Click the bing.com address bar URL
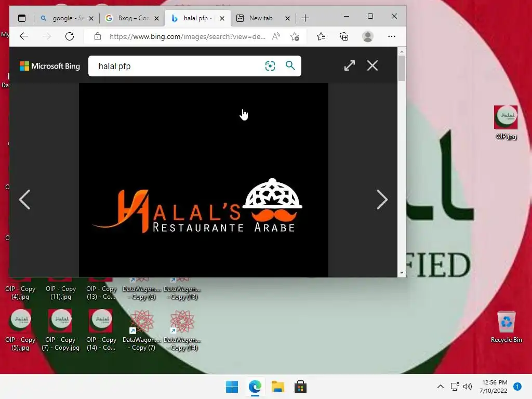Image resolution: width=532 pixels, height=399 pixels. (187, 36)
